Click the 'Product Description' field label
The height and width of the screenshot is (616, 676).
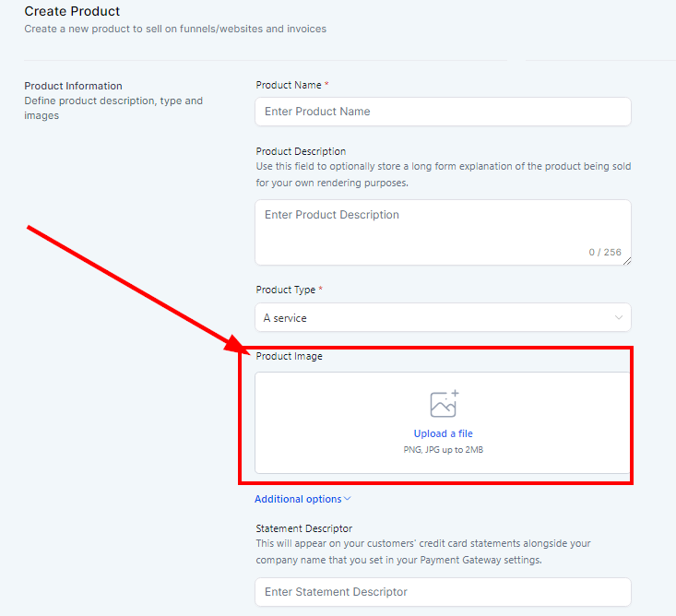pyautogui.click(x=301, y=151)
